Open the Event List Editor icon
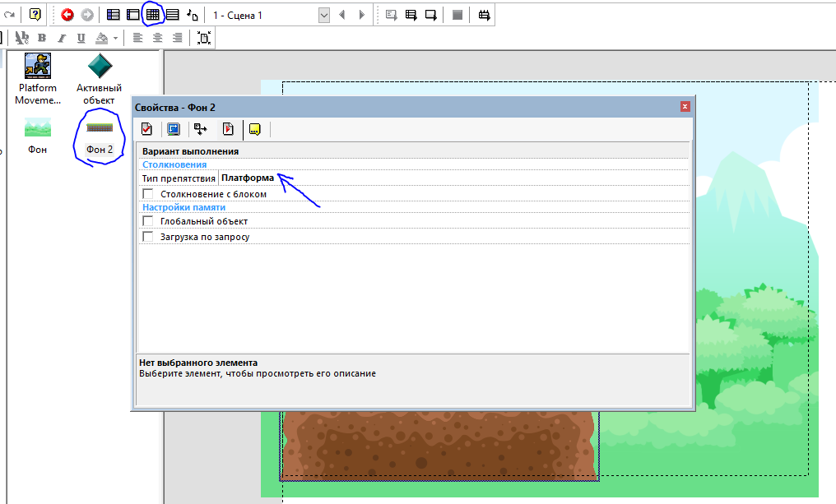836x504 pixels. (173, 15)
